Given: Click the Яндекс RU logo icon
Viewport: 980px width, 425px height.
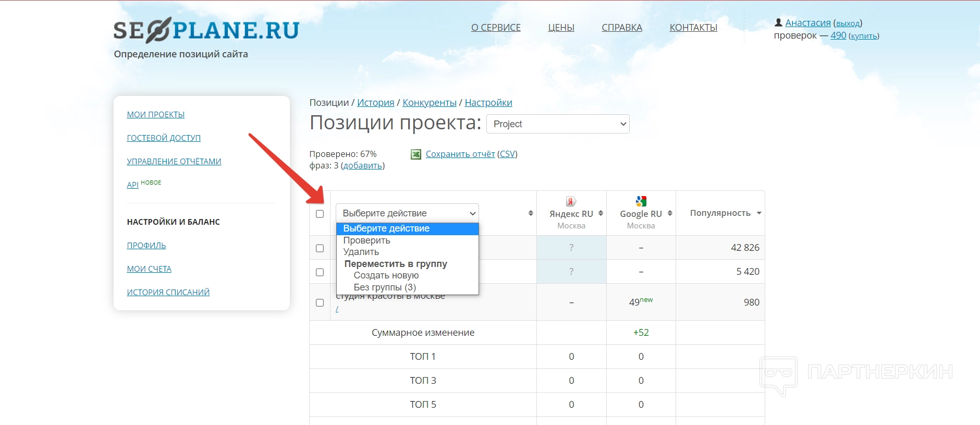Looking at the screenshot, I should click(571, 201).
